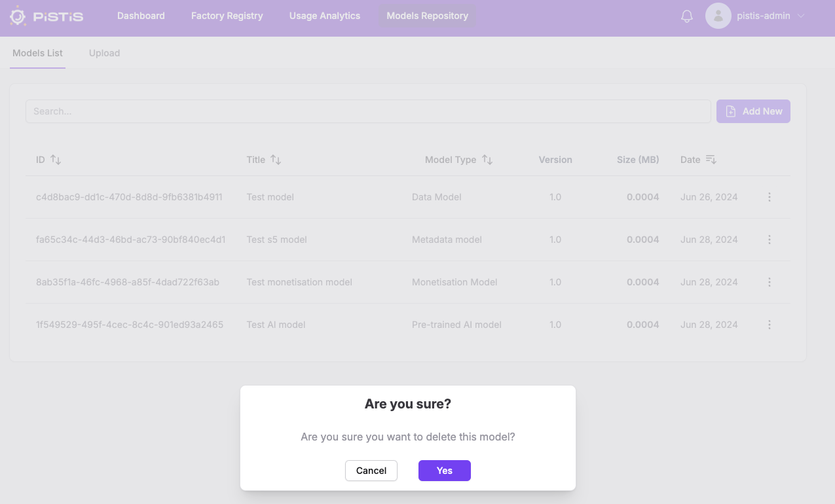Click the title 'Test s5 model'

coord(276,240)
